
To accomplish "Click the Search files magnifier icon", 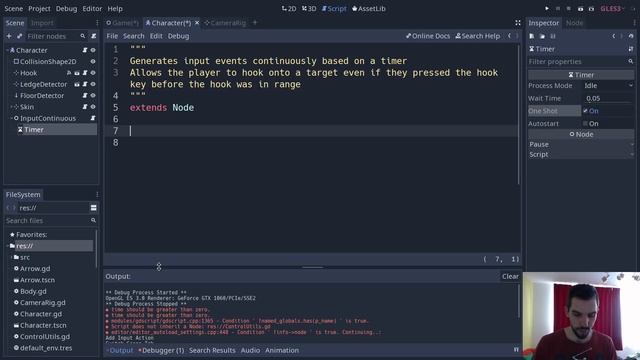I will point(93,220).
